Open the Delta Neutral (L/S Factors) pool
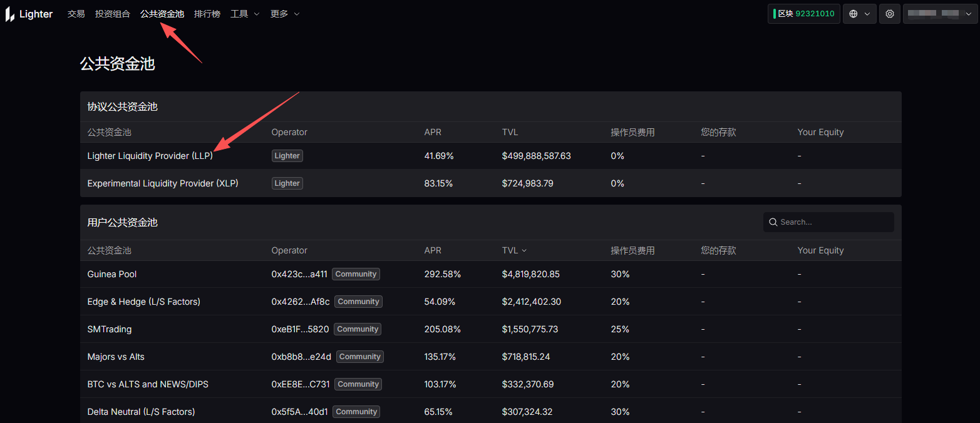 [141, 412]
